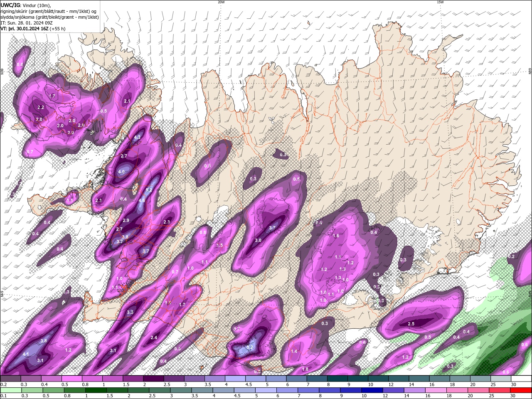Click the 3.0 precipitation value on map
The height and width of the screenshot is (399, 532).
click(x=258, y=240)
